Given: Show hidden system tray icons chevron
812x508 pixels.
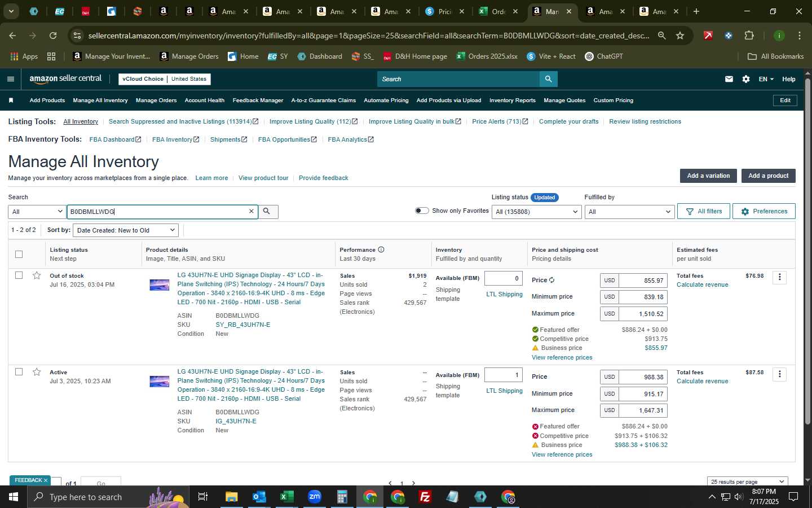Looking at the screenshot, I should (x=712, y=497).
